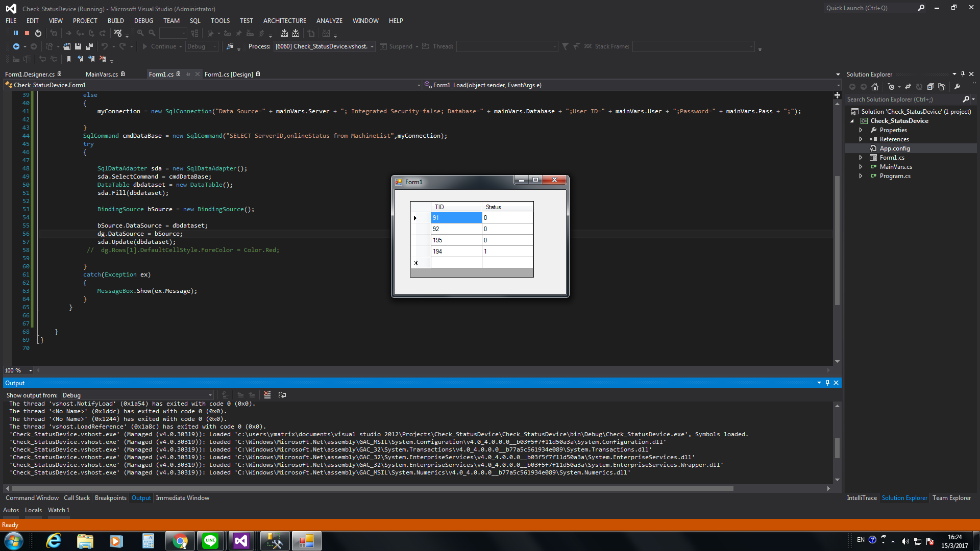
Task: Expand the MainVars.cs node in Solution Explorer
Action: [x=861, y=167]
